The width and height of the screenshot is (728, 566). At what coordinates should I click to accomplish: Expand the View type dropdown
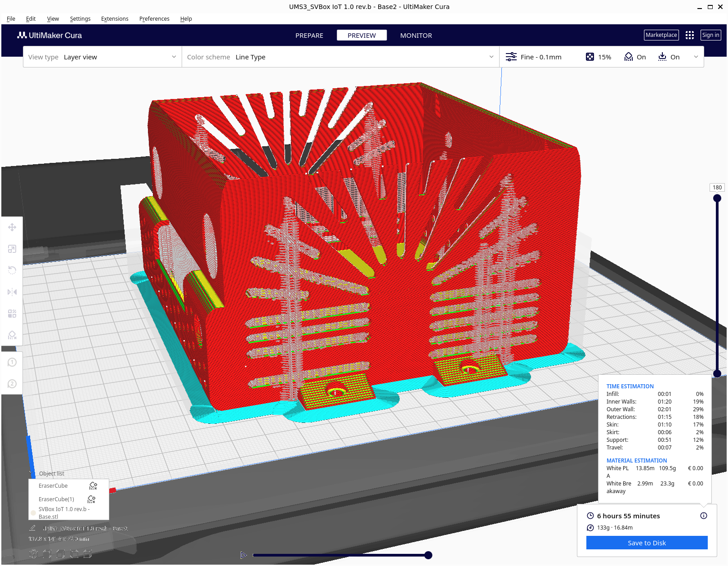tap(103, 57)
